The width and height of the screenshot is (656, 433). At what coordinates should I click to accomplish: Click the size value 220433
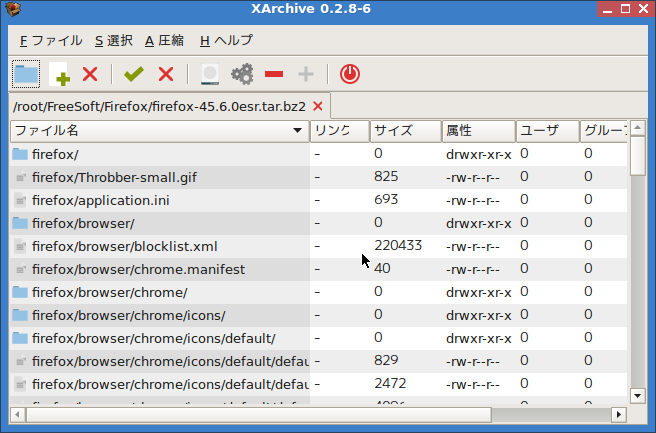(398, 246)
